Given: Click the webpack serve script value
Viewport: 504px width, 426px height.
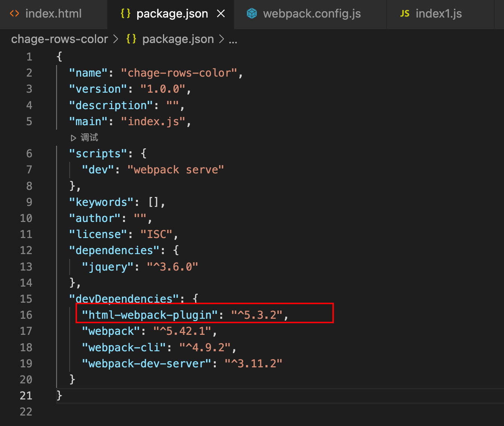Looking at the screenshot, I should pos(176,169).
